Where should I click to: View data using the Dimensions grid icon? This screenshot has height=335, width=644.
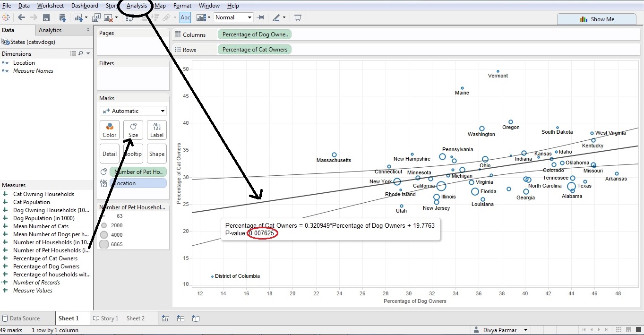click(73, 54)
